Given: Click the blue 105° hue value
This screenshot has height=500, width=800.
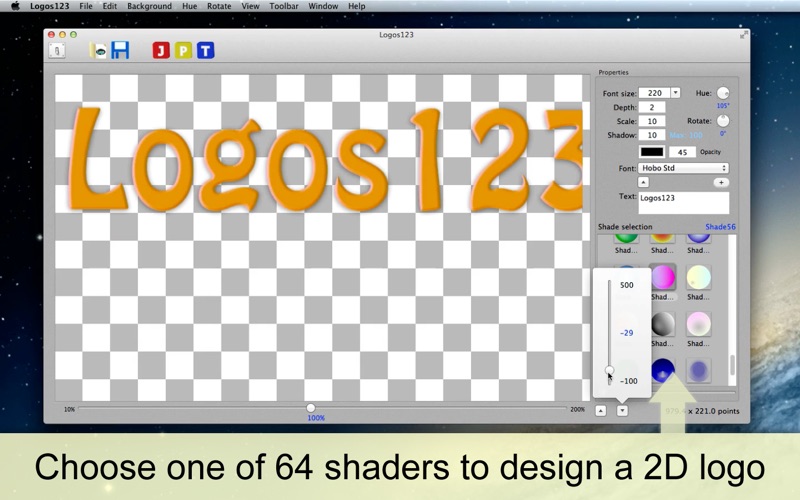Looking at the screenshot, I should 723,106.
